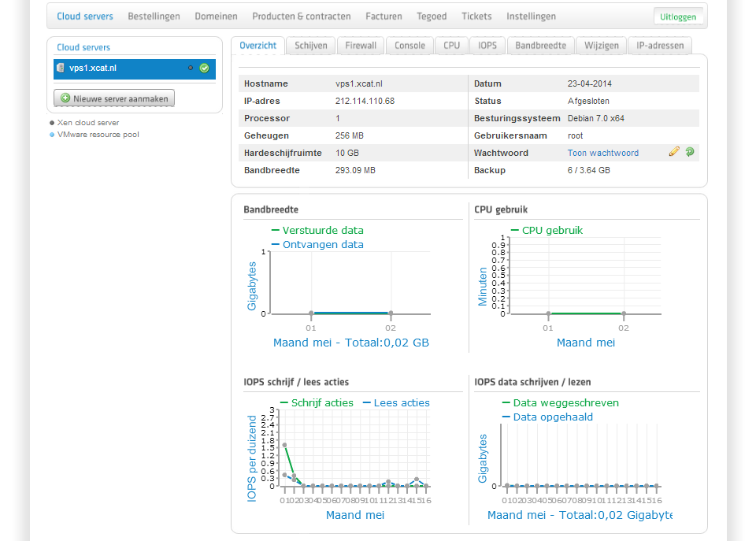Go to Domeinen in top navigation
Image resolution: width=756 pixels, height=541 pixels.
(x=216, y=17)
